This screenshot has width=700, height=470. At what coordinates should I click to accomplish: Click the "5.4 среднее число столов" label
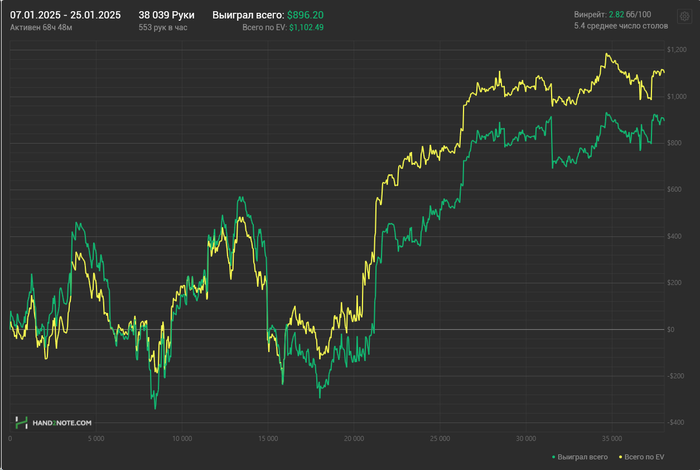coord(620,27)
